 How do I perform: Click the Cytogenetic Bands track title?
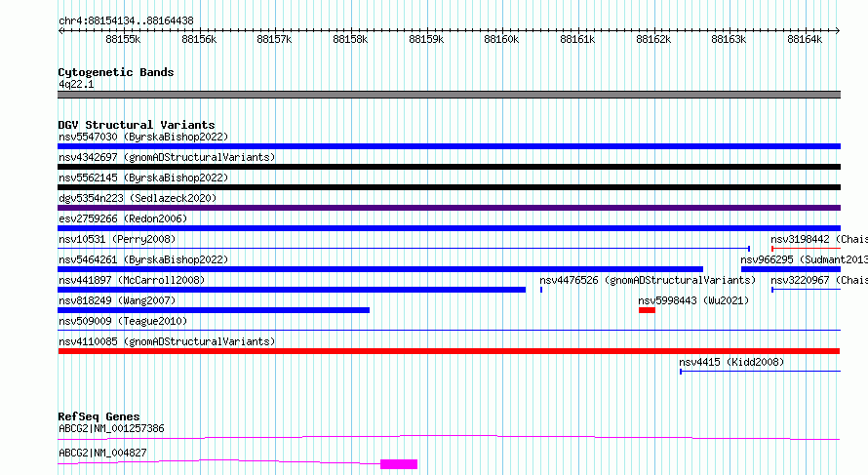point(116,72)
